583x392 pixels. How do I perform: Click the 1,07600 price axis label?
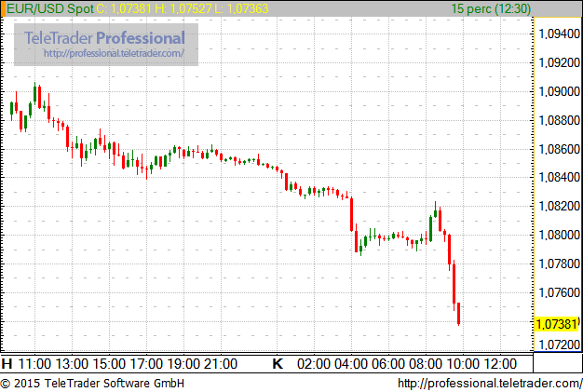(x=559, y=292)
